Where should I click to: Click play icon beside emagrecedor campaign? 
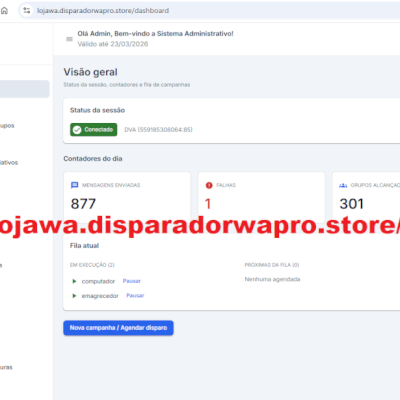click(74, 296)
